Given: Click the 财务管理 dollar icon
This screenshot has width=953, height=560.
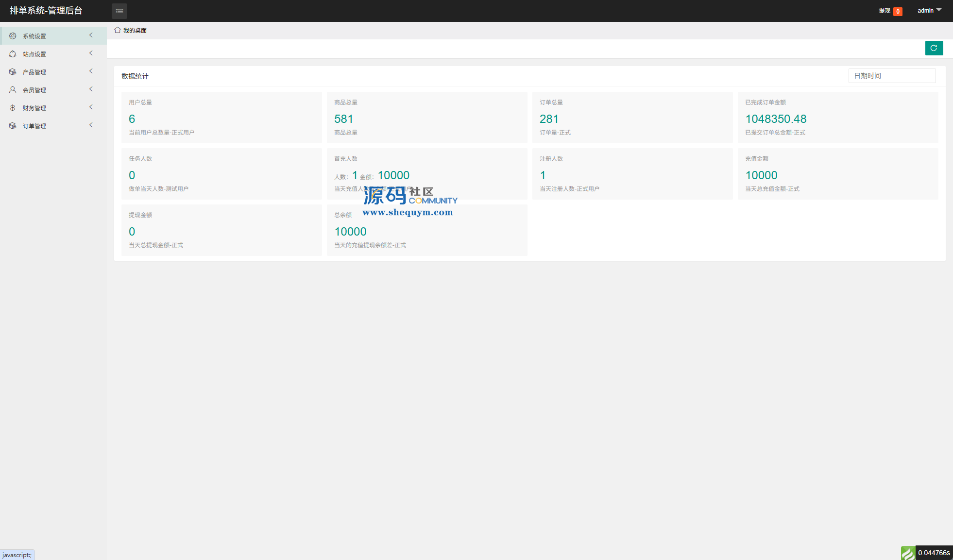Looking at the screenshot, I should coord(13,108).
